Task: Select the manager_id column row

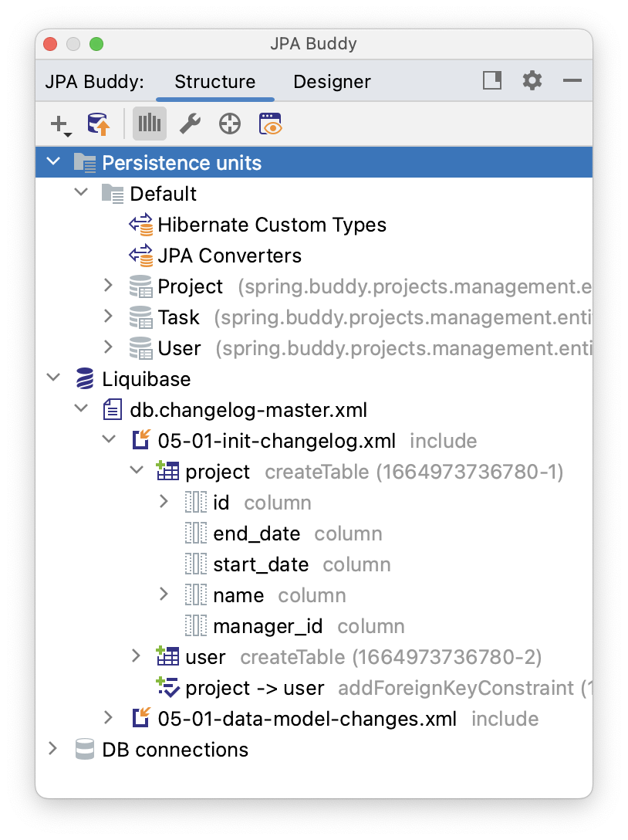Action: point(314,626)
